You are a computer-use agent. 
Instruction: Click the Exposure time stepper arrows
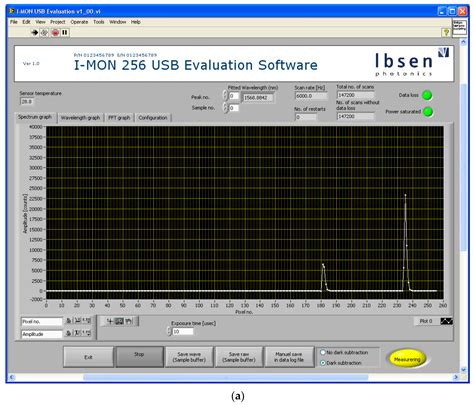pos(169,331)
